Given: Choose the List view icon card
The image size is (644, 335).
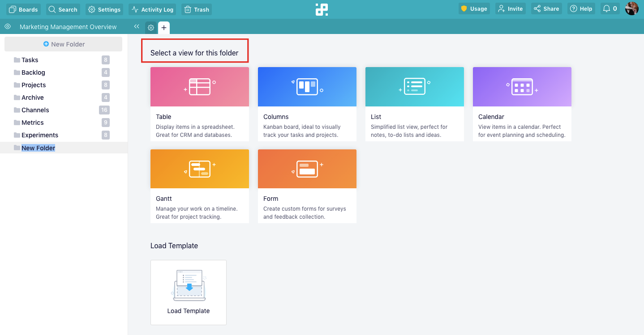Looking at the screenshot, I should point(415,87).
